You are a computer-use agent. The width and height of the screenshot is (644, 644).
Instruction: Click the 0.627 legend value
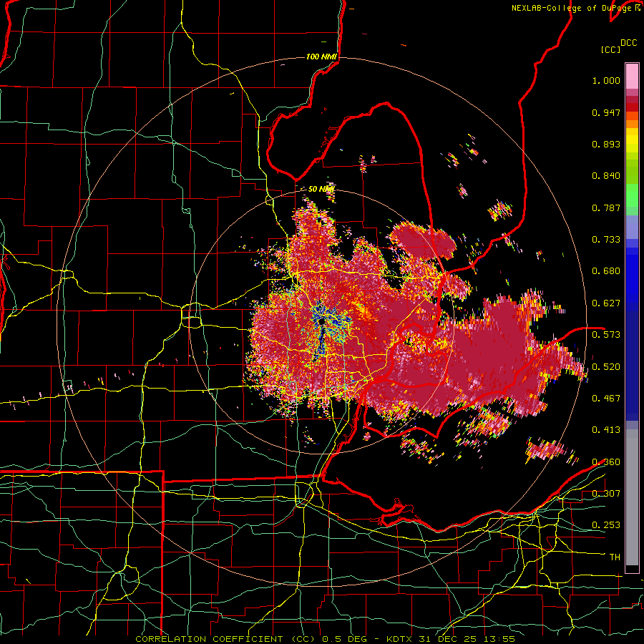606,303
